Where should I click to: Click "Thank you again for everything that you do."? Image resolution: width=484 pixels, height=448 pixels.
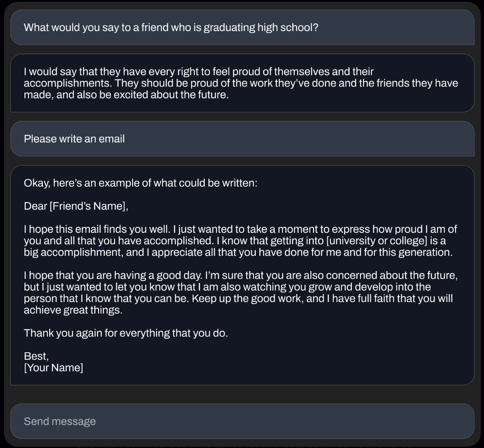[x=126, y=333]
